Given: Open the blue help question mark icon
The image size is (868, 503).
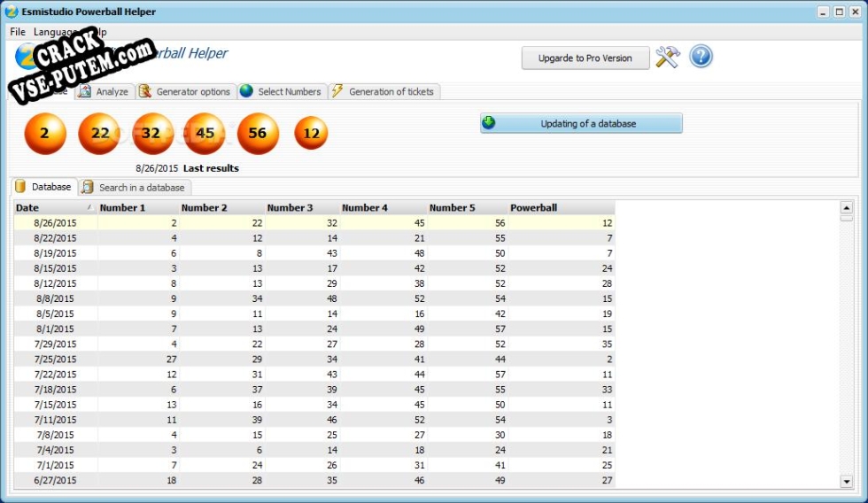Looking at the screenshot, I should coord(701,57).
